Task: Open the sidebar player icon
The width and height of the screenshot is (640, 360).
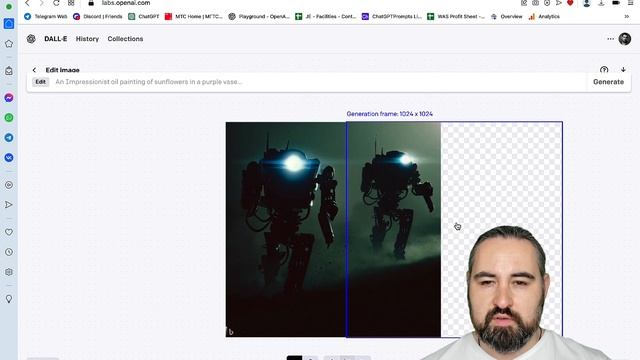Action: tap(9, 185)
